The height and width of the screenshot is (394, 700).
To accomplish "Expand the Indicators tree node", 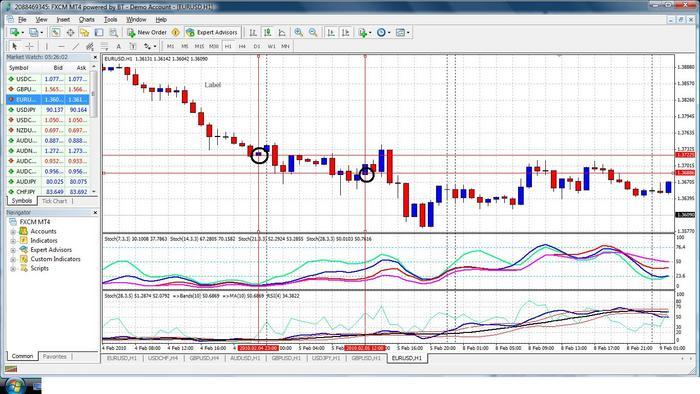I will click(x=13, y=241).
